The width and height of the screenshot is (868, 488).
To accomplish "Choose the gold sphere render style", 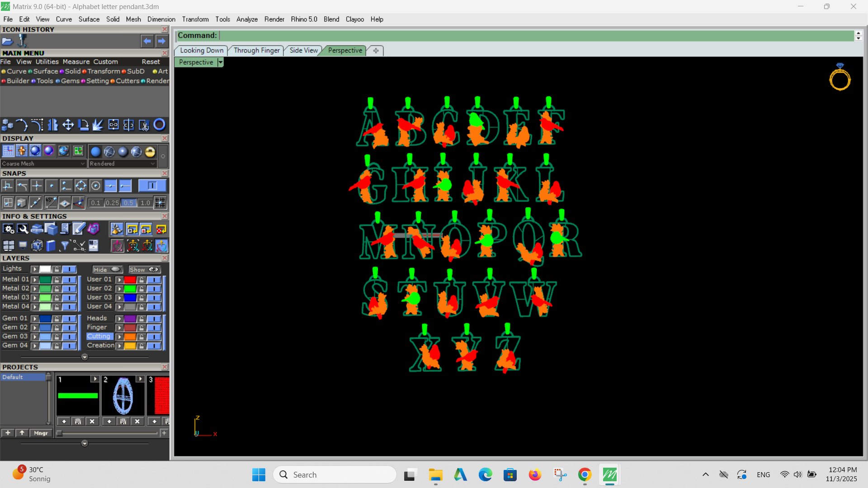I will (x=150, y=151).
